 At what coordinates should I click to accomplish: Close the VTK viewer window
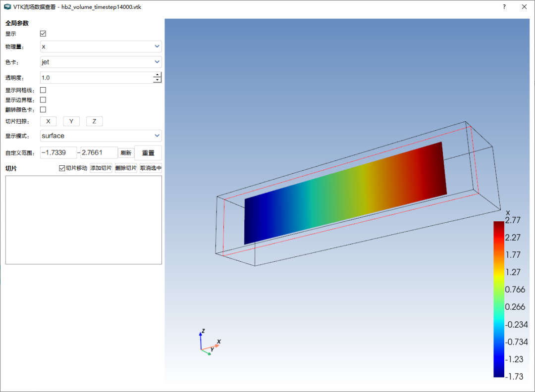click(524, 7)
